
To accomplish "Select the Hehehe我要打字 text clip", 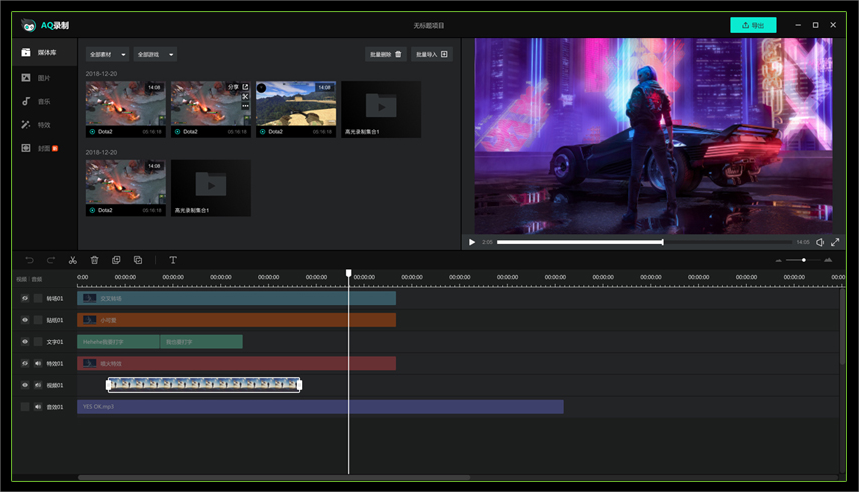I will click(118, 342).
